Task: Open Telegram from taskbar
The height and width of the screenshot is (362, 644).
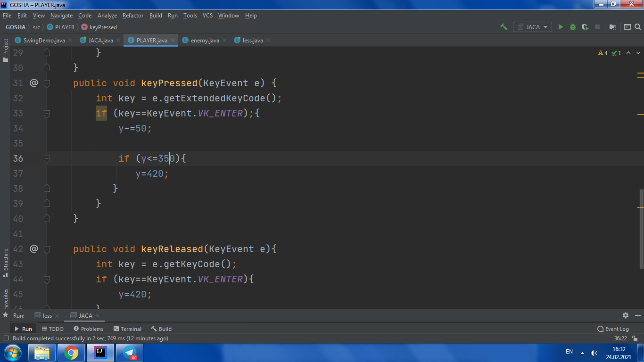Action: 129,353
